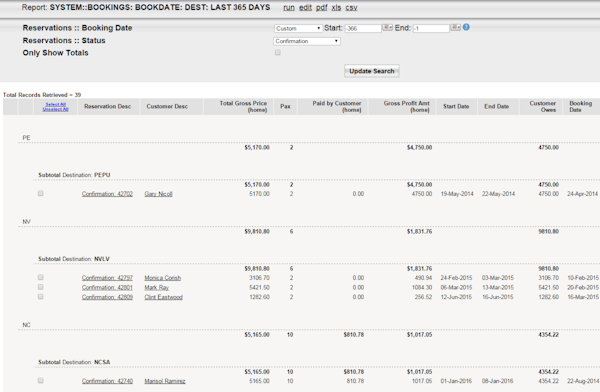Open the edit report link
The width and height of the screenshot is (600, 392).
click(305, 7)
